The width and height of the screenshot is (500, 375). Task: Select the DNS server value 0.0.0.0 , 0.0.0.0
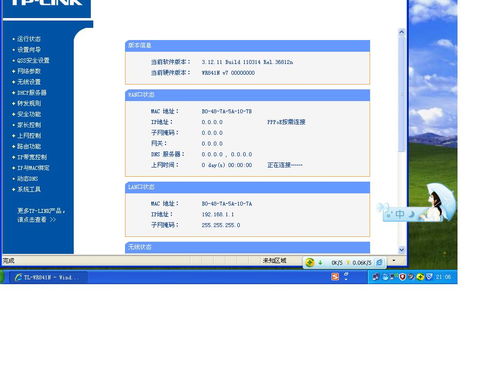[x=227, y=154]
